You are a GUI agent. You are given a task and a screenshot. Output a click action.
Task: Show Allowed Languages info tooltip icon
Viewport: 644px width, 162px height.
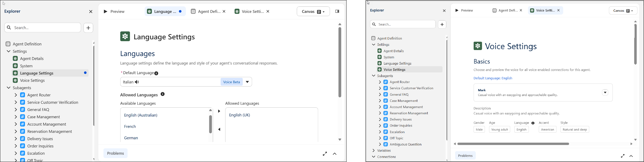[x=163, y=94]
